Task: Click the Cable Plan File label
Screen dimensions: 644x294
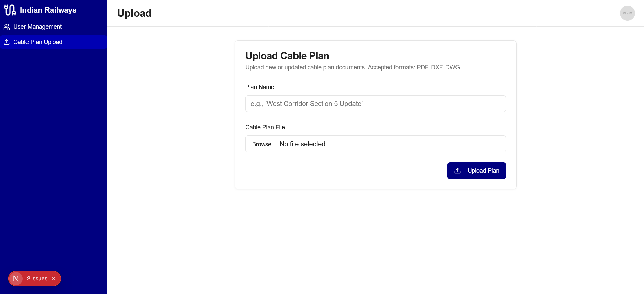Action: tap(265, 127)
